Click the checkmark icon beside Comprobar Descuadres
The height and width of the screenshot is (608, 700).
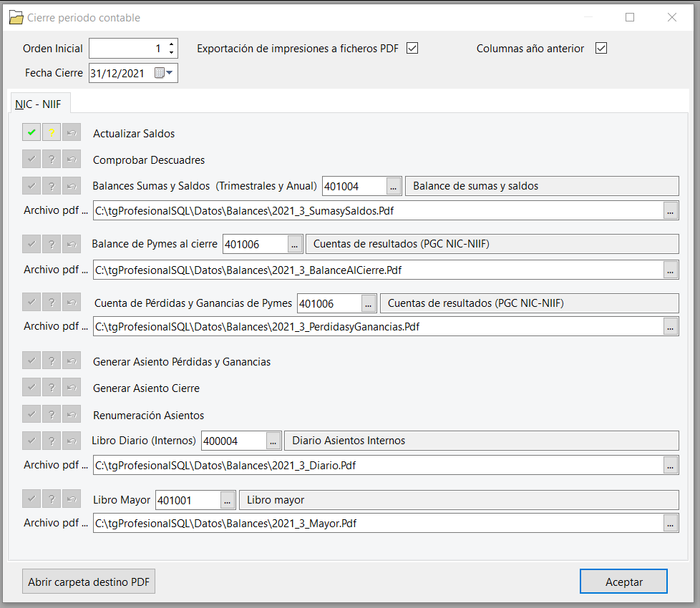pyautogui.click(x=31, y=160)
